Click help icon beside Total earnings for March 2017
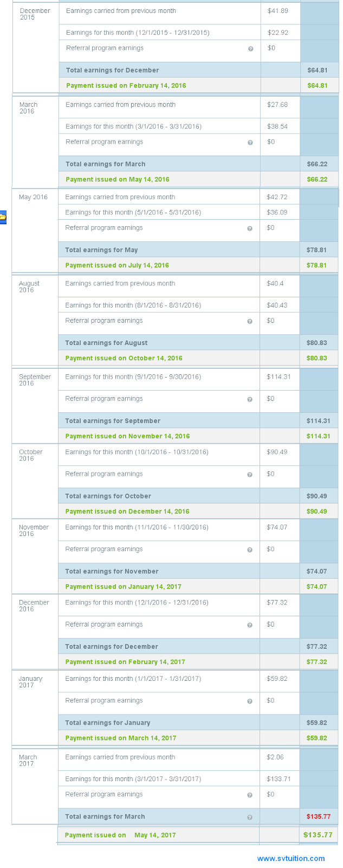This screenshot has height=868, width=343. (x=250, y=818)
